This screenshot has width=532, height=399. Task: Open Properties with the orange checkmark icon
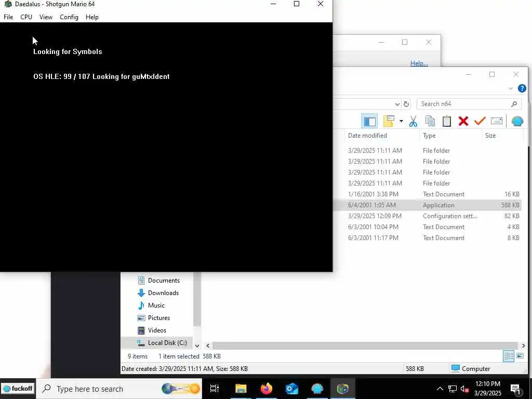pos(480,121)
